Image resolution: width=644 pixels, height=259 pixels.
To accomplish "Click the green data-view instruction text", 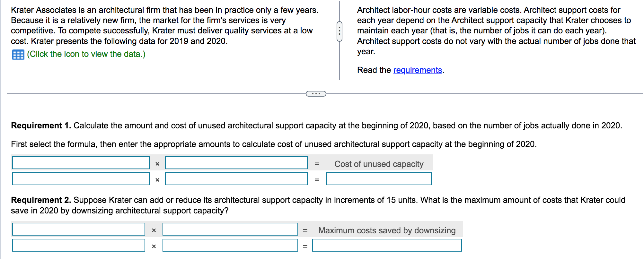I will 86,54.
